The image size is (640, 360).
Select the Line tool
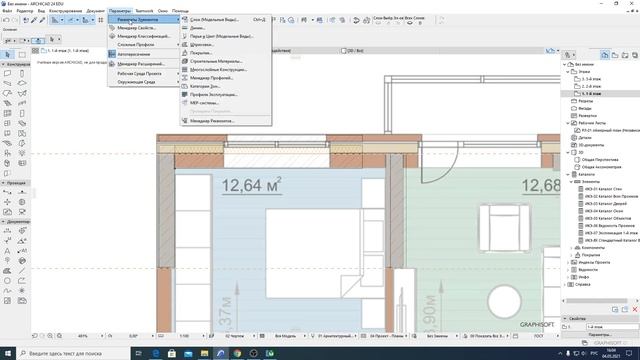click(22, 271)
